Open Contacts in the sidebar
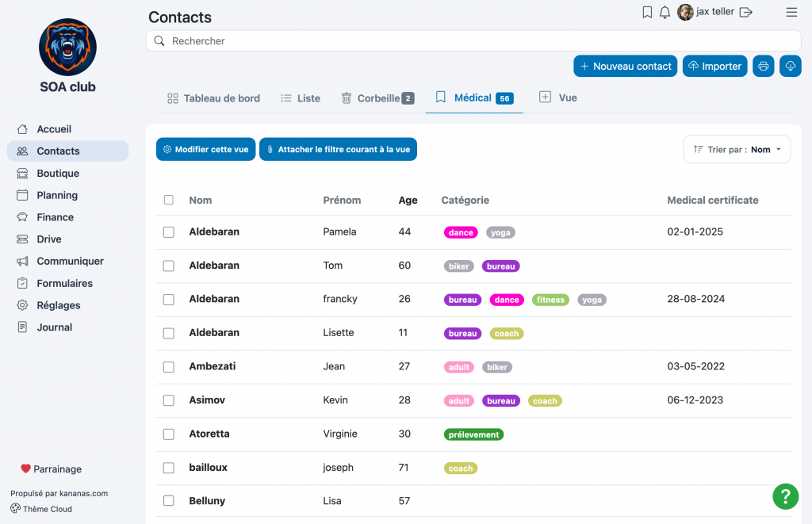 point(68,151)
